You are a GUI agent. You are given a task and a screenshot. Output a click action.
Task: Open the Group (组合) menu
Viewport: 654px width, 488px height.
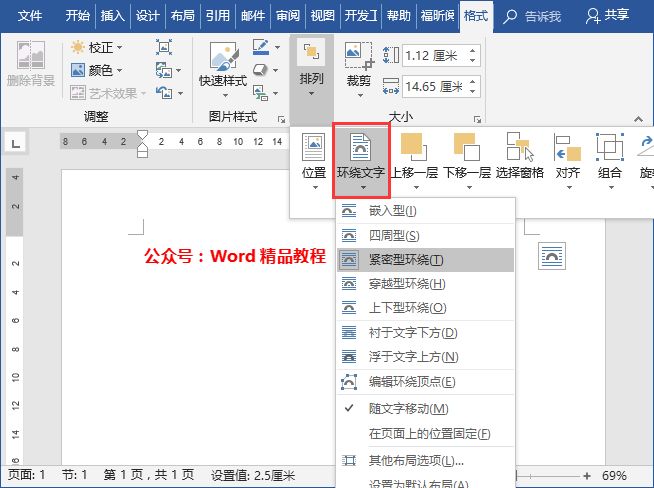tap(609, 161)
